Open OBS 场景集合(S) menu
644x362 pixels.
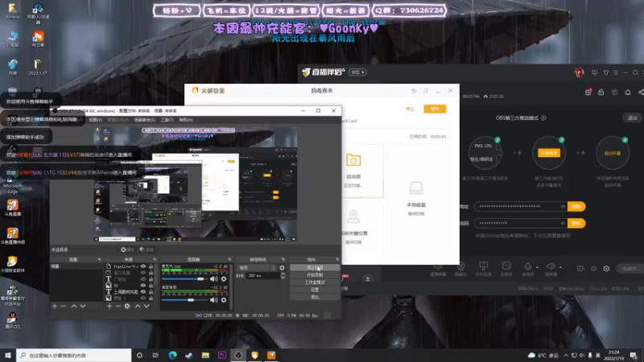pyautogui.click(x=145, y=120)
